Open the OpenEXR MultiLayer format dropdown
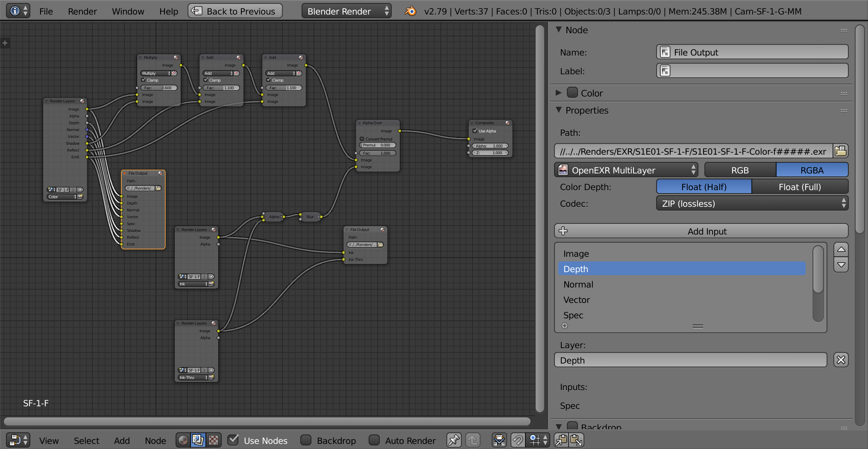 click(626, 170)
